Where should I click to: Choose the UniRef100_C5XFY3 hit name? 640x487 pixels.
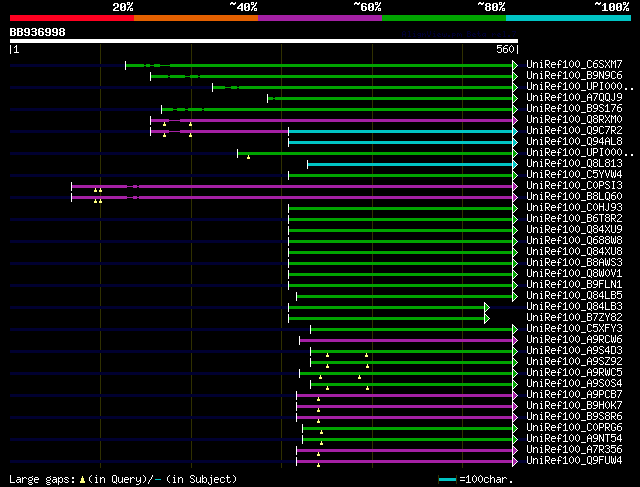tap(574, 329)
